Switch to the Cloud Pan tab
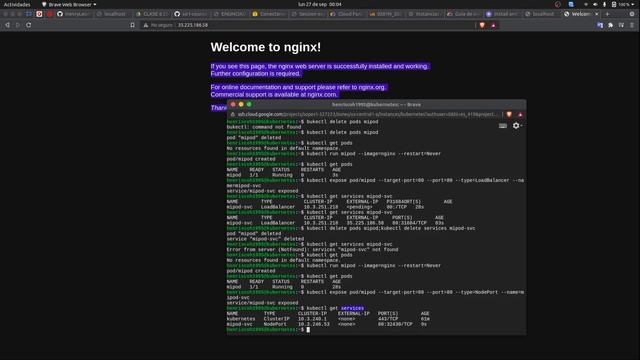The image size is (640, 360). coord(347,14)
